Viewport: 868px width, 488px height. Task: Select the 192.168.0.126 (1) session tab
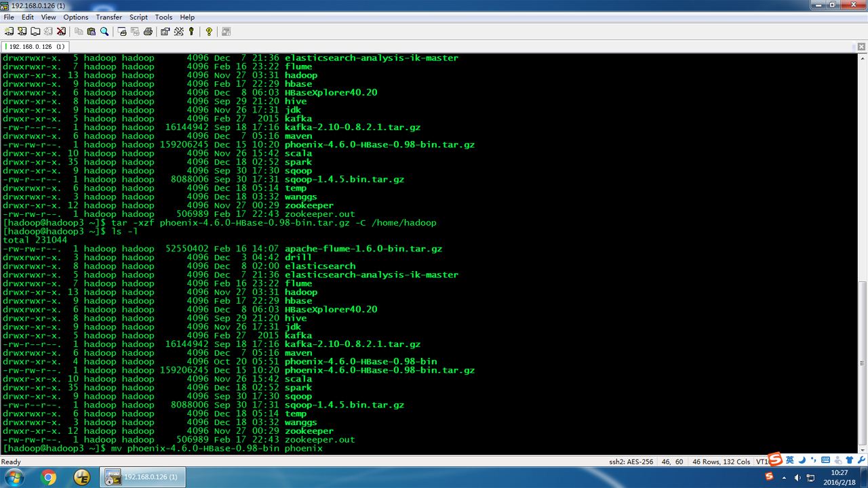pos(35,47)
